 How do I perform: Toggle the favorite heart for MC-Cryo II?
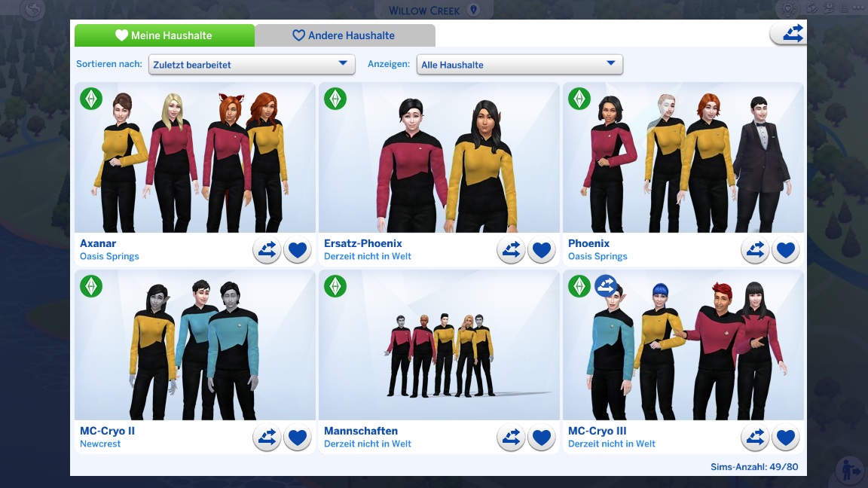click(298, 438)
